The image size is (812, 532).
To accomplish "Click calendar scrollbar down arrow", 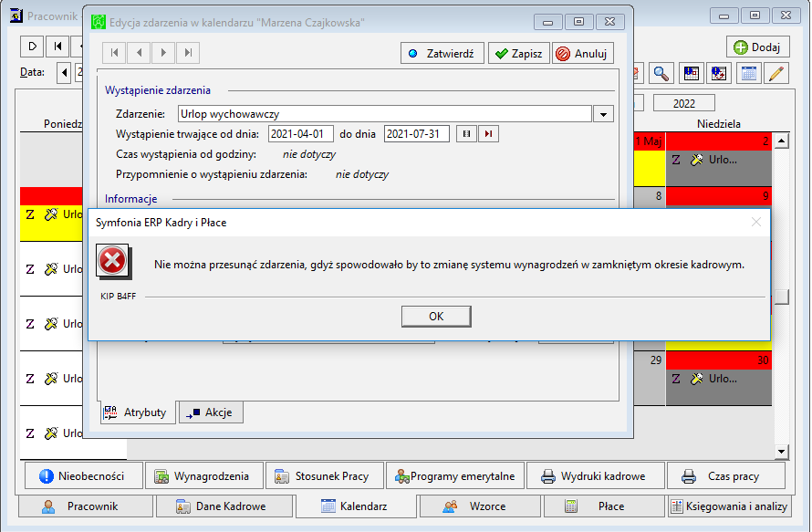I will [782, 452].
